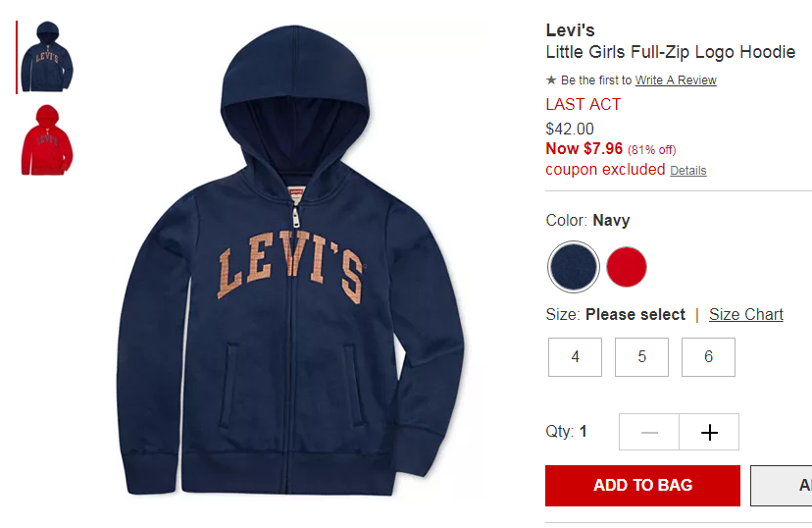Screen dimensions: 812x528
Task: Pick the Navy color swatch
Action: point(574,267)
